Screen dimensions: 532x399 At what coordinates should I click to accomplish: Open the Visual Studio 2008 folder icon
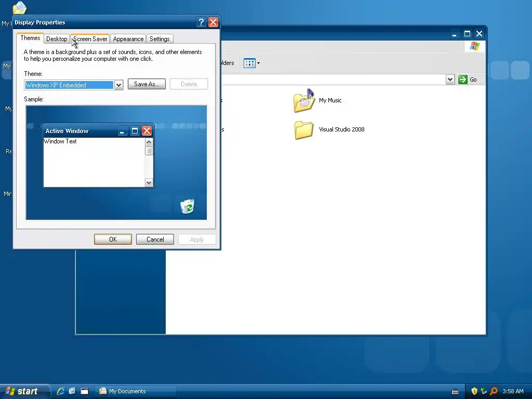(x=303, y=130)
